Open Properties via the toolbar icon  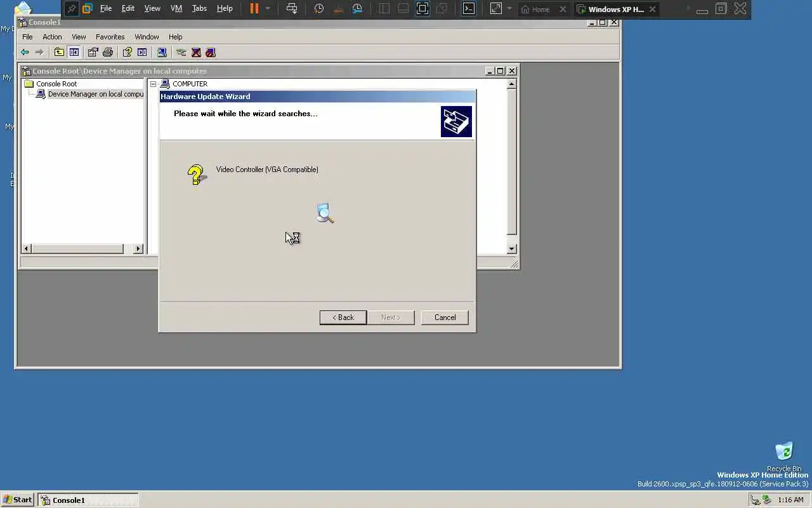pos(93,53)
